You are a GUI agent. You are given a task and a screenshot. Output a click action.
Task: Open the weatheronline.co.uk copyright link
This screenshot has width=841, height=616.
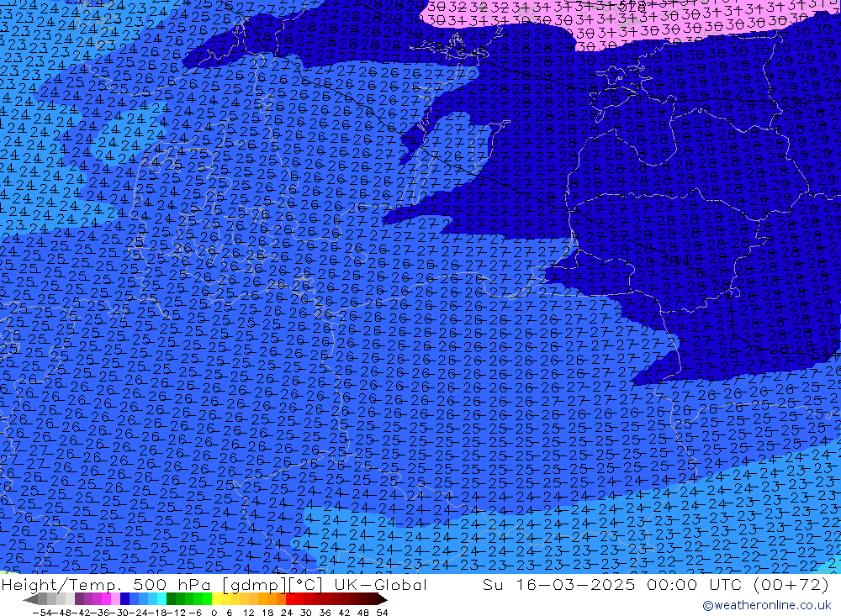767,605
